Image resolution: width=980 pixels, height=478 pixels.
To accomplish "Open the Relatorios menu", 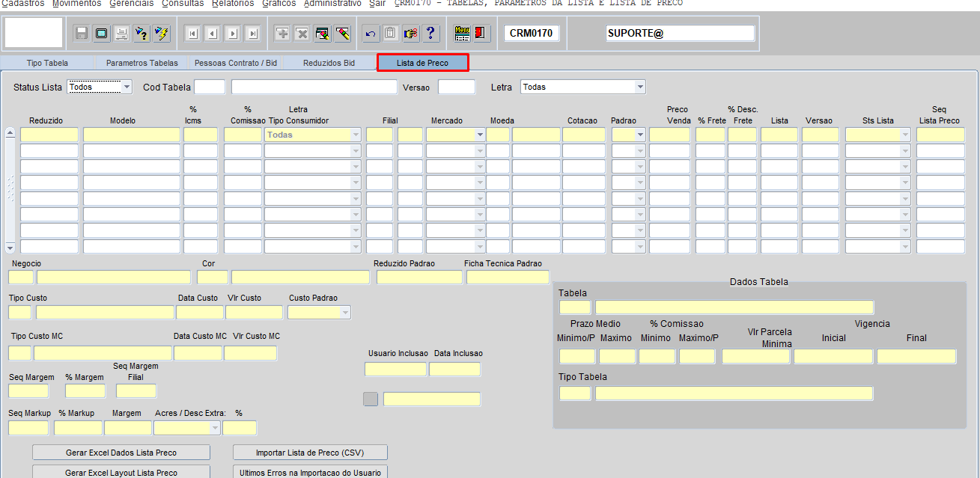I will (234, 4).
